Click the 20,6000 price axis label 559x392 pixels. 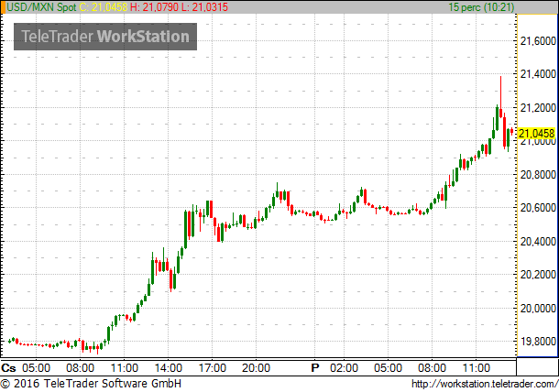click(538, 207)
